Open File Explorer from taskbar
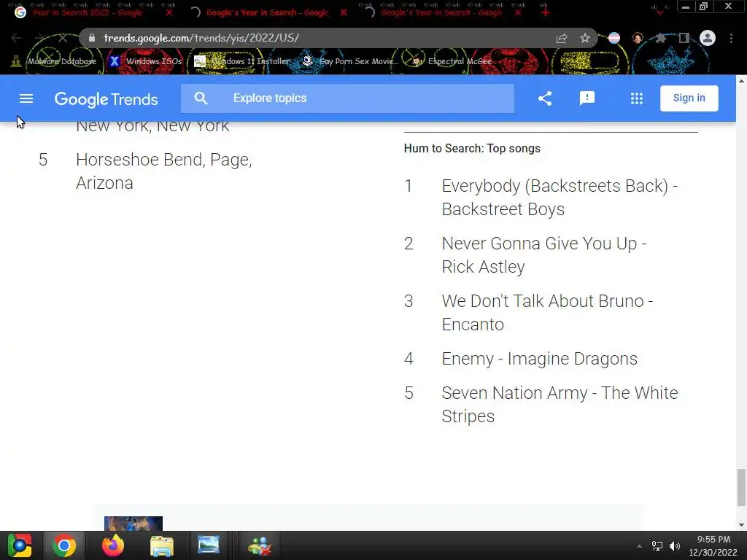The width and height of the screenshot is (747, 560). point(162,546)
